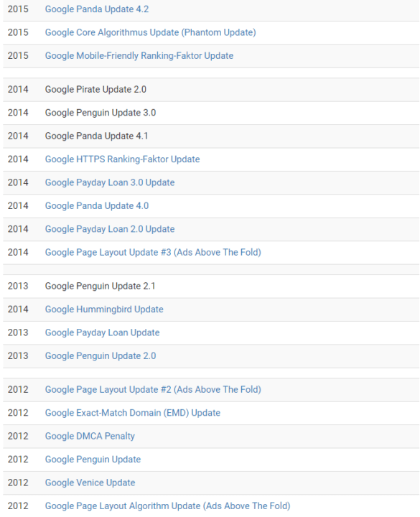Image resolution: width=420 pixels, height=517 pixels.
Task: Open the Google Panda Update 4.0 link
Action: click(97, 206)
